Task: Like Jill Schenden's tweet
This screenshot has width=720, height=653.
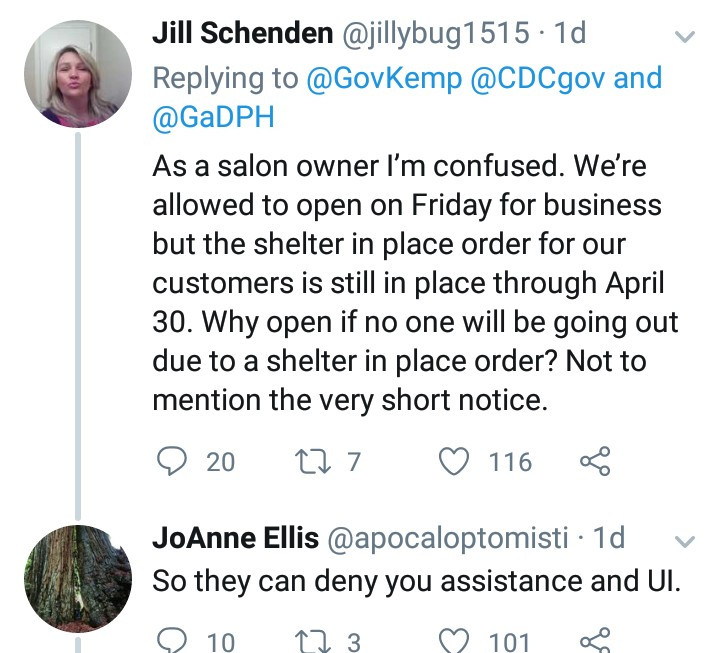Action: 456,461
